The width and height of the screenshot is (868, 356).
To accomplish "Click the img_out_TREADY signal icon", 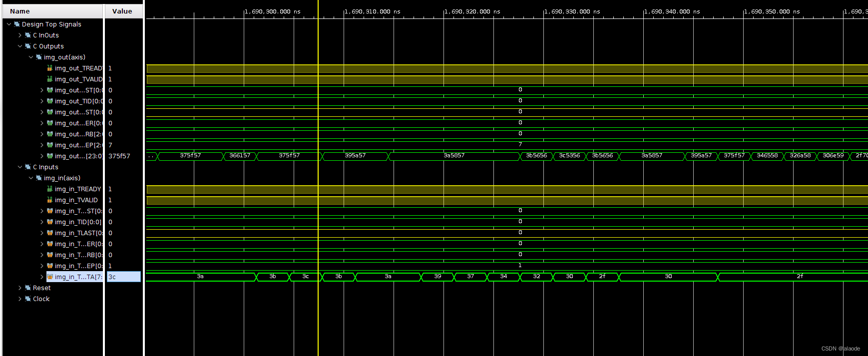I will [50, 68].
